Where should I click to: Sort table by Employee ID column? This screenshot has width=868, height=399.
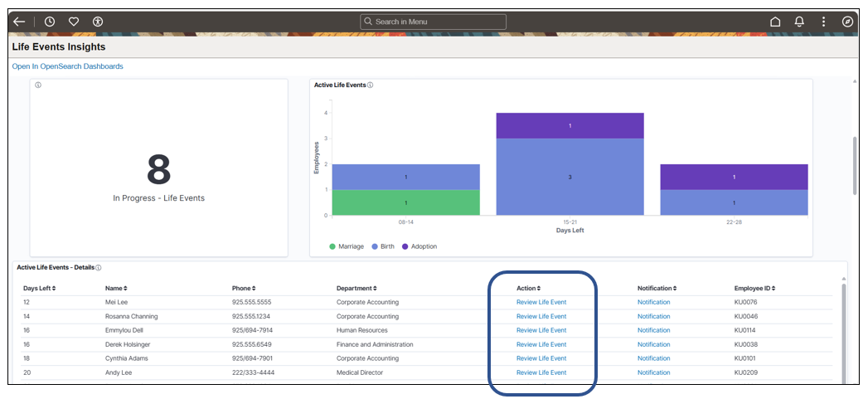755,288
